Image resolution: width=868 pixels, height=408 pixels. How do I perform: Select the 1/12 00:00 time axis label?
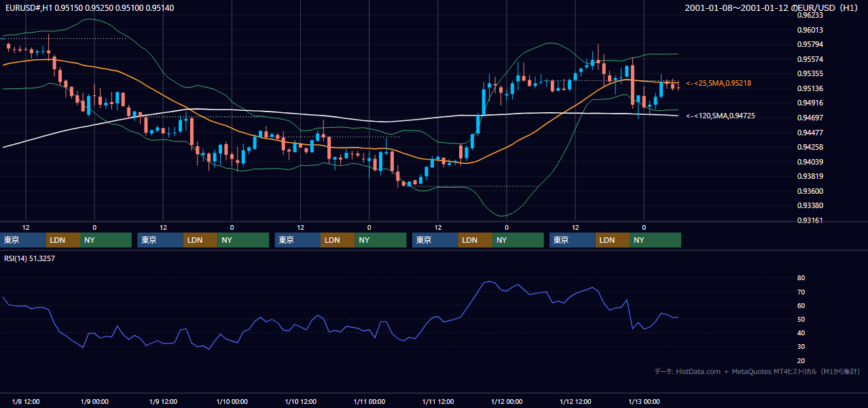point(507,402)
